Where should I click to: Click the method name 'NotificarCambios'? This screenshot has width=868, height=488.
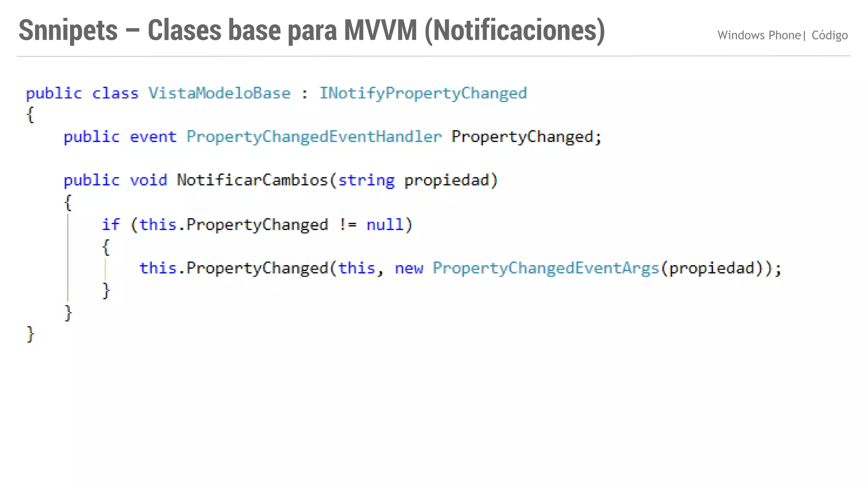[x=253, y=180]
